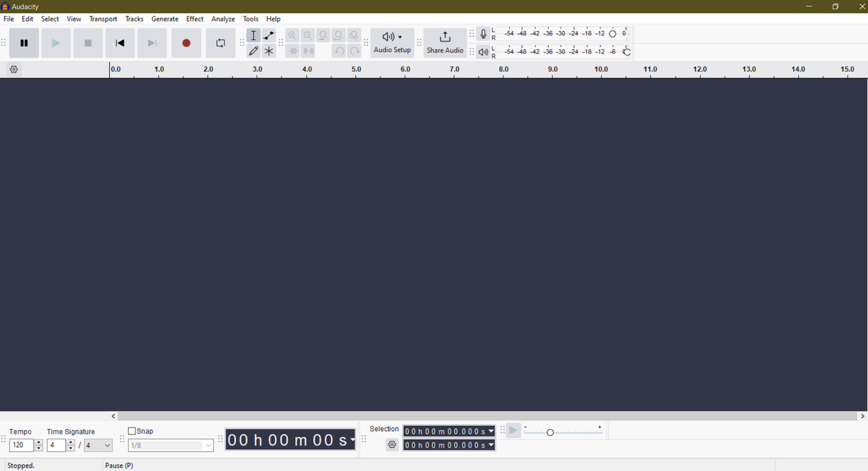Click the Undo arrow icon

[338, 51]
